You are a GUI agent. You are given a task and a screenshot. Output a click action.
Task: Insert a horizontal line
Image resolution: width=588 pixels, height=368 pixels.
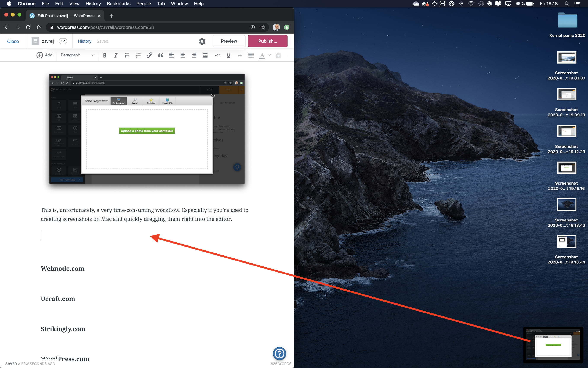pos(240,55)
